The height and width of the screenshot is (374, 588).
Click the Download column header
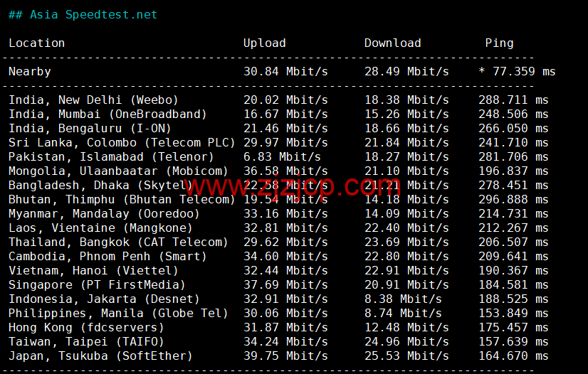[x=392, y=43]
